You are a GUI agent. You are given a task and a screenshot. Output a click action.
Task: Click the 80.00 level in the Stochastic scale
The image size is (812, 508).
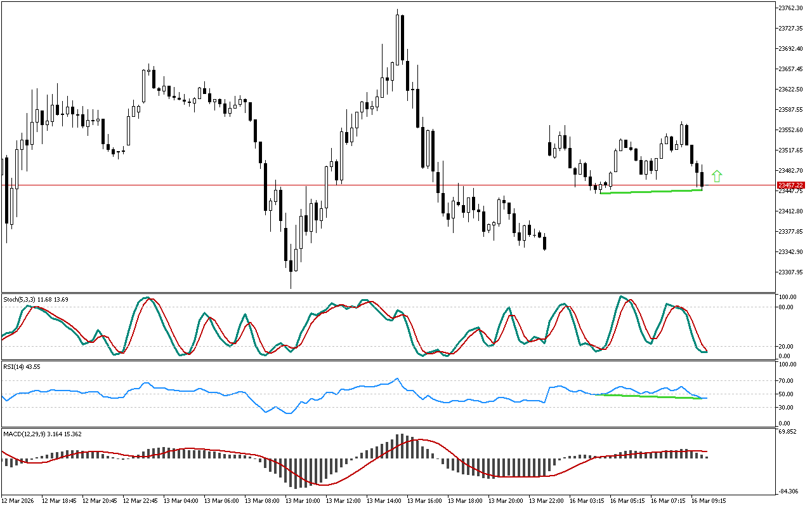pyautogui.click(x=787, y=307)
